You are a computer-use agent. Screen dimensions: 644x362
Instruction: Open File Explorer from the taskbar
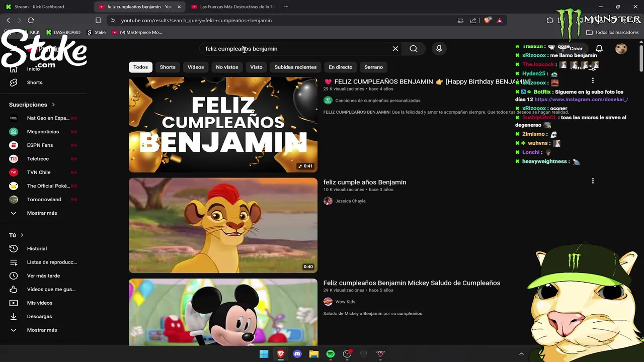point(314,354)
